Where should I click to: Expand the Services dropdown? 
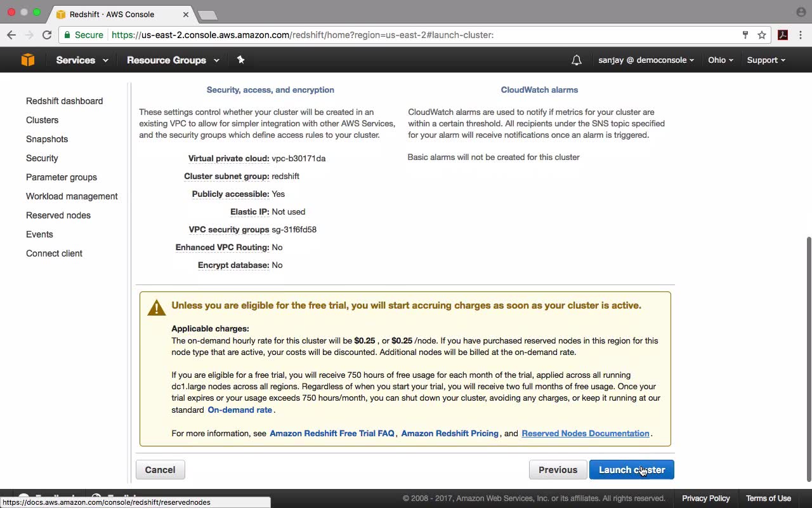[82, 60]
